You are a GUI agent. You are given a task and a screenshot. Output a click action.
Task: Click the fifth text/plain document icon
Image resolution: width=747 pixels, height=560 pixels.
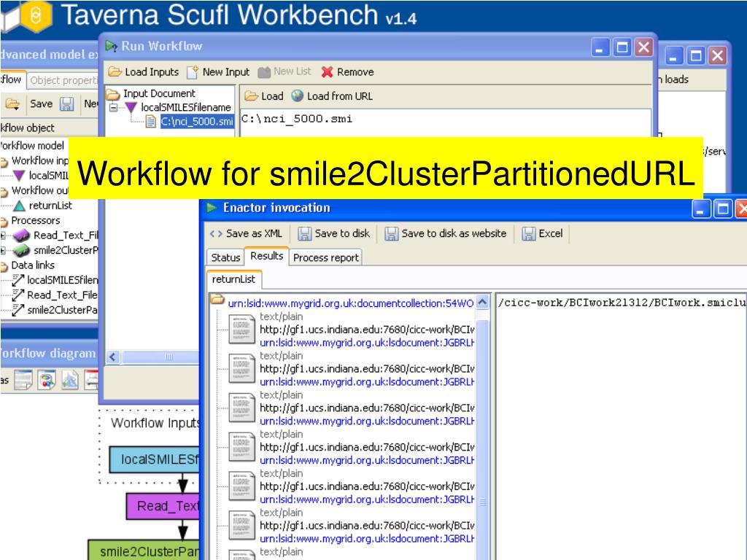pyautogui.click(x=241, y=486)
